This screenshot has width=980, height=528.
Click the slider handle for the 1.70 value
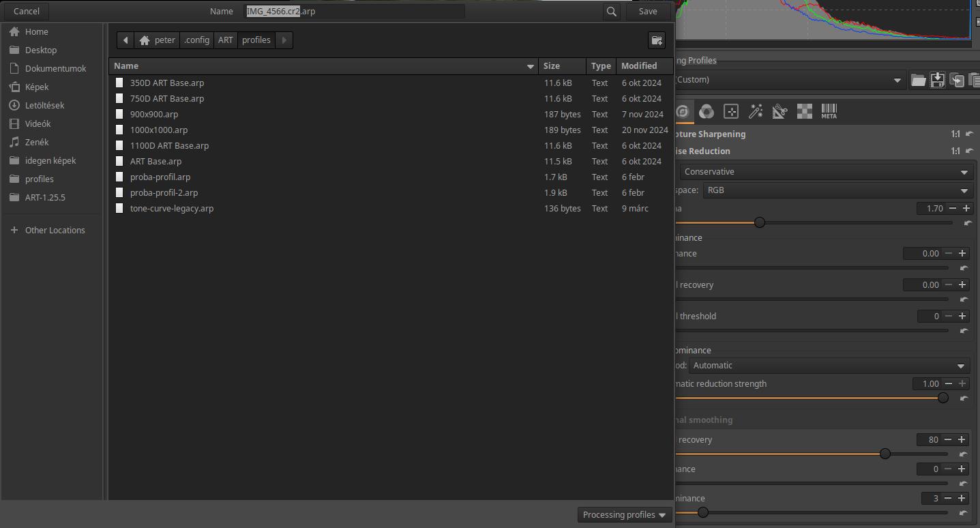point(760,222)
